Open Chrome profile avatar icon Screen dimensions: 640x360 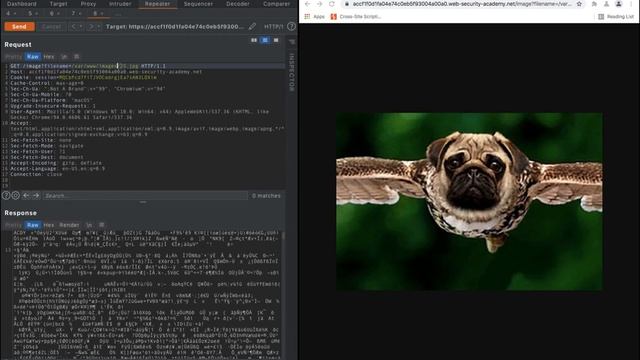tap(619, 4)
